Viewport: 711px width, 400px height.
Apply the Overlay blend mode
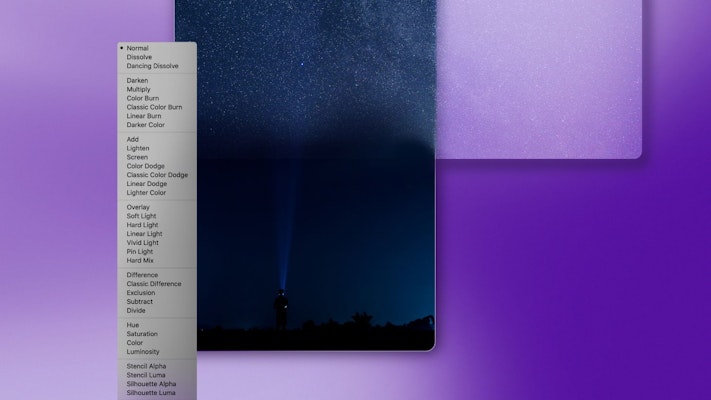tap(138, 207)
